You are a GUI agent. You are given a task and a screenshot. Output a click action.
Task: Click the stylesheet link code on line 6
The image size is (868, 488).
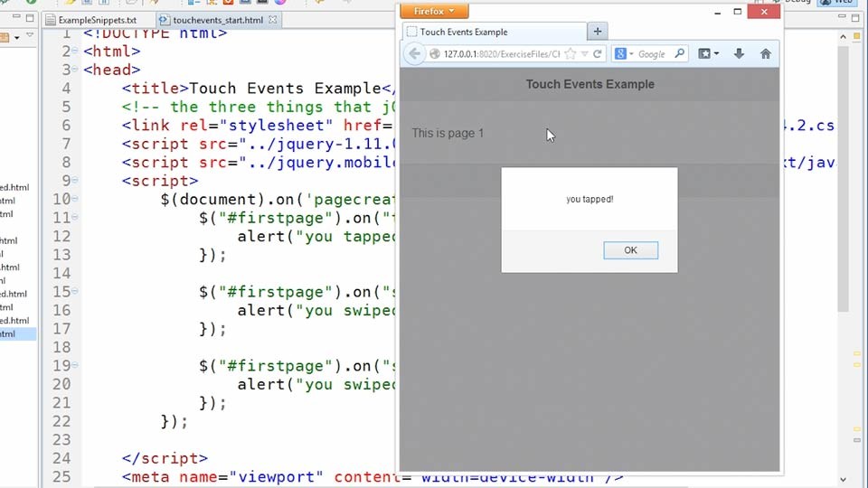pyautogui.click(x=258, y=125)
